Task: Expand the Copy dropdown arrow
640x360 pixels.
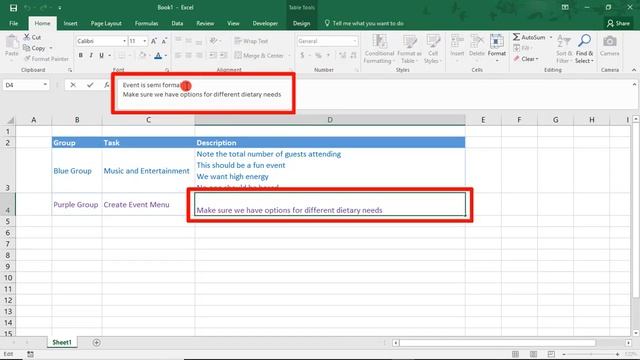Action: pos(51,48)
